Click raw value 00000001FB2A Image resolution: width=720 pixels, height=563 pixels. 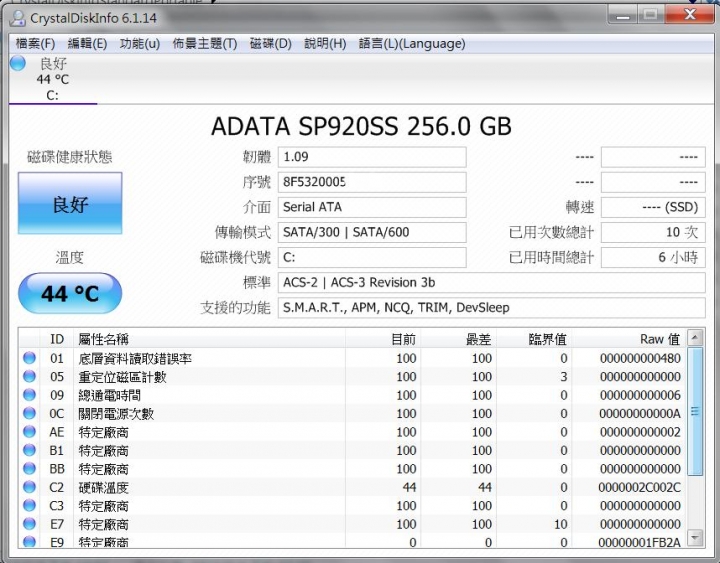point(639,542)
